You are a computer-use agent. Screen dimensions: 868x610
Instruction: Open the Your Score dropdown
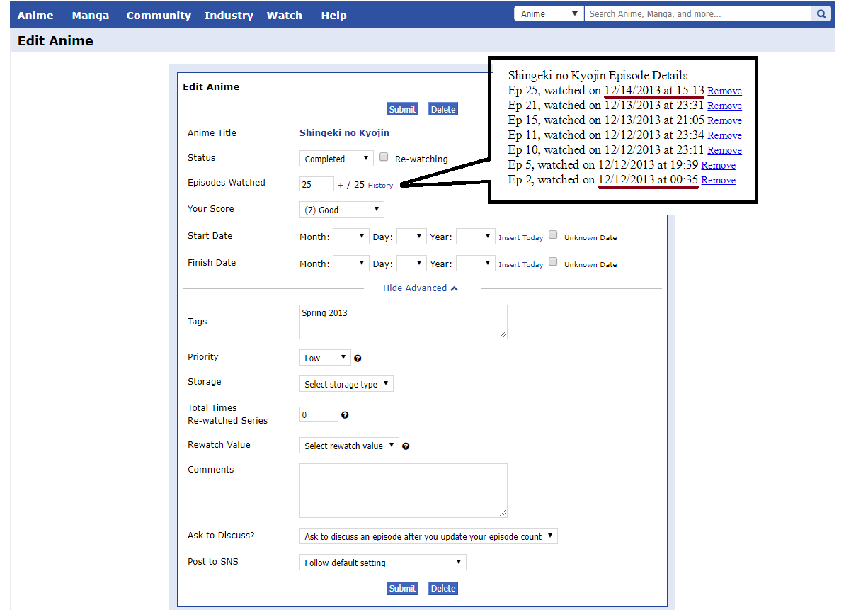pyautogui.click(x=341, y=210)
